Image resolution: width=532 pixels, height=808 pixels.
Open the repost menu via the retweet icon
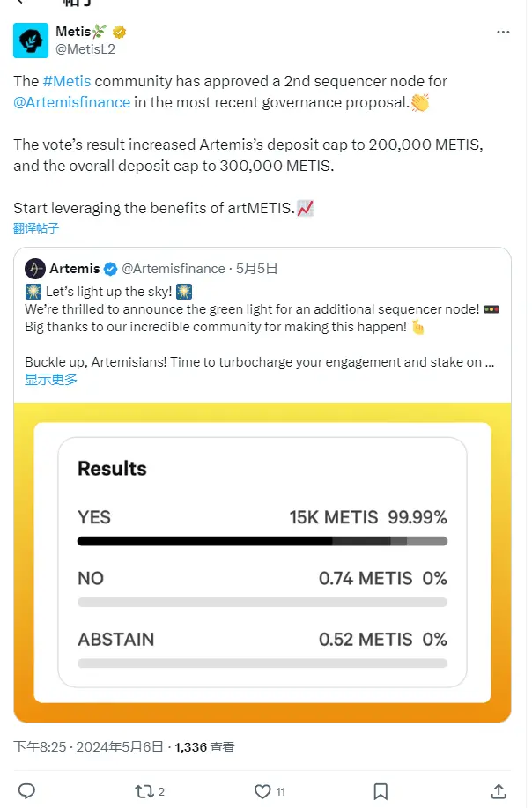(144, 791)
